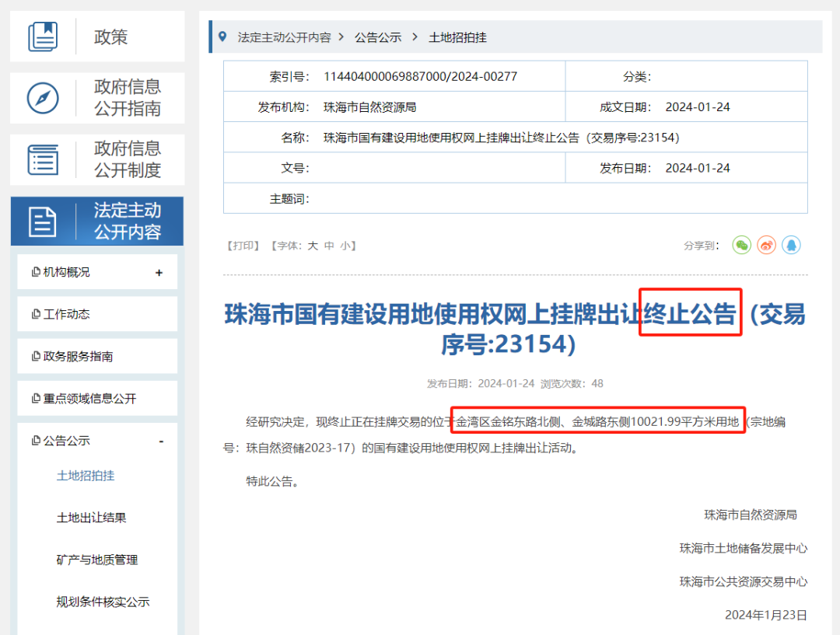Select the document icon on 法定主动公开内容
The width and height of the screenshot is (840, 635).
(43, 221)
